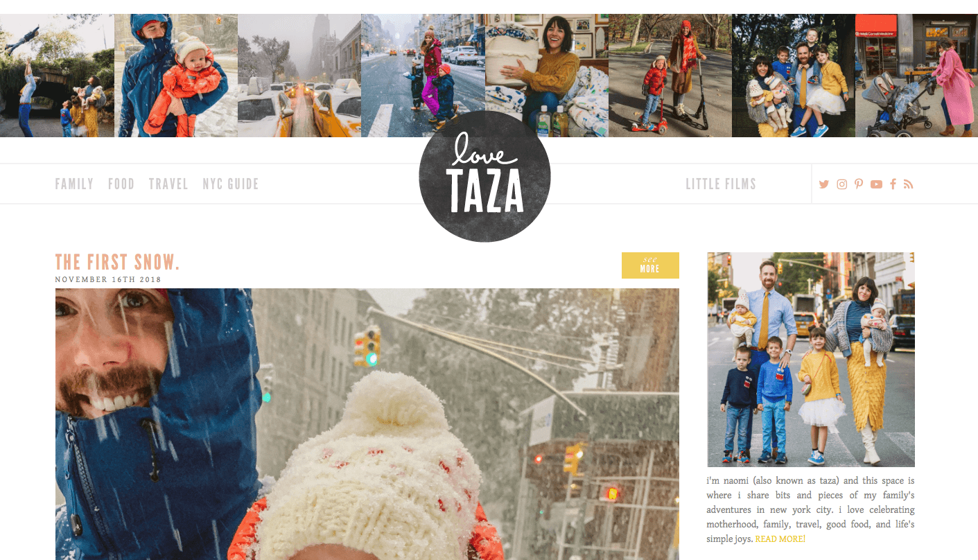Image resolution: width=978 pixels, height=560 pixels.
Task: Click the yellow See More button
Action: (650, 265)
